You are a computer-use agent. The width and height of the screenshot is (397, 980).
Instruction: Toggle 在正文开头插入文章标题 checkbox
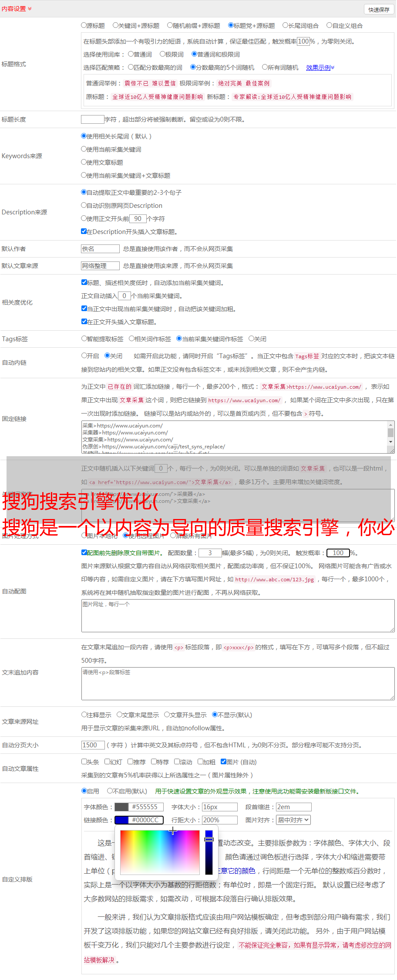pos(84,322)
